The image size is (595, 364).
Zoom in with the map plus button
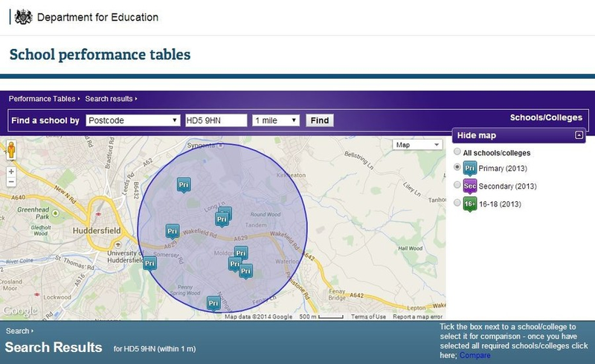point(11,171)
